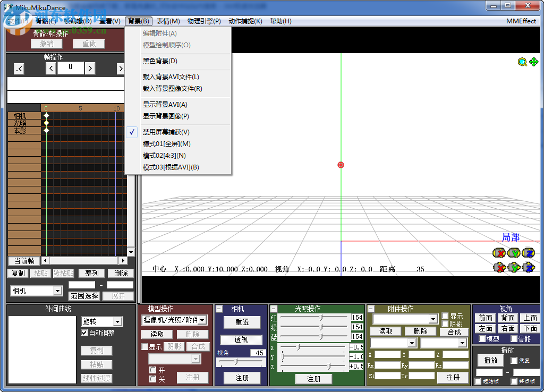544x392 pixels.
Task: Collapse the 光照操作 panel minus icon
Action: pyautogui.click(x=275, y=309)
